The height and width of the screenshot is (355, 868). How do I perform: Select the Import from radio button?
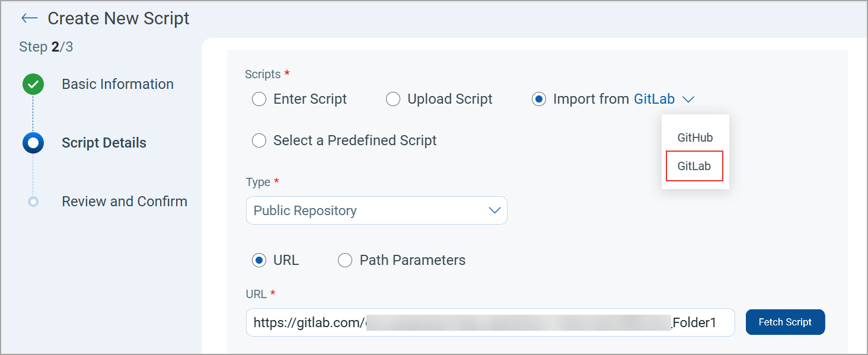tap(539, 99)
